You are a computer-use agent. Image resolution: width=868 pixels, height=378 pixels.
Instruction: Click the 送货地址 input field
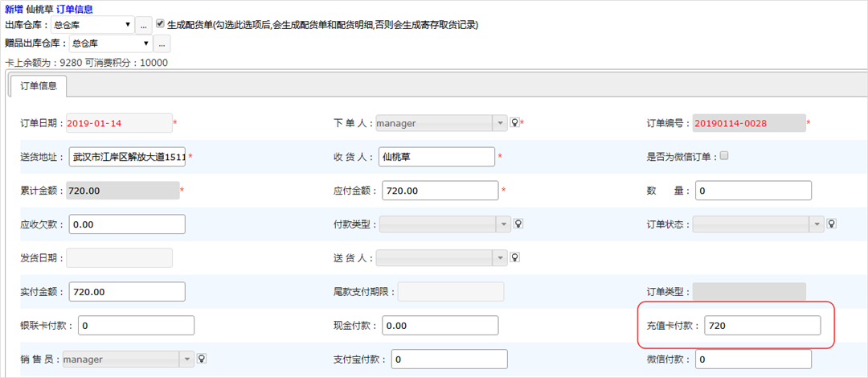pyautogui.click(x=128, y=157)
